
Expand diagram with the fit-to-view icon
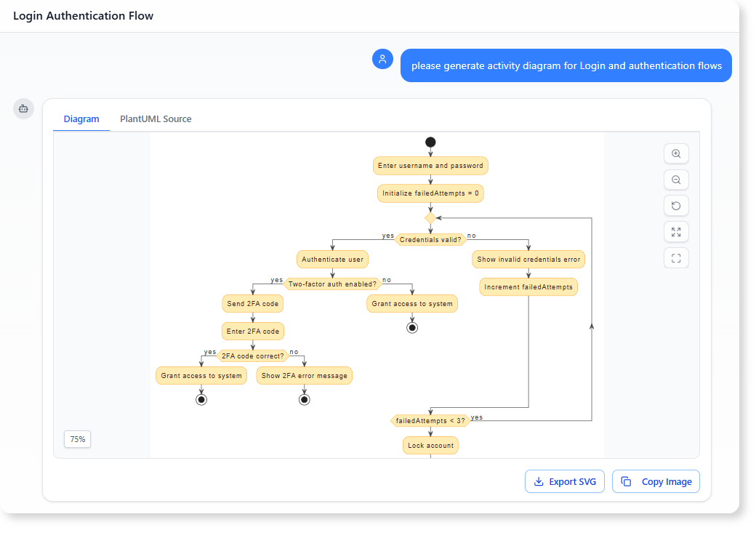tap(676, 232)
